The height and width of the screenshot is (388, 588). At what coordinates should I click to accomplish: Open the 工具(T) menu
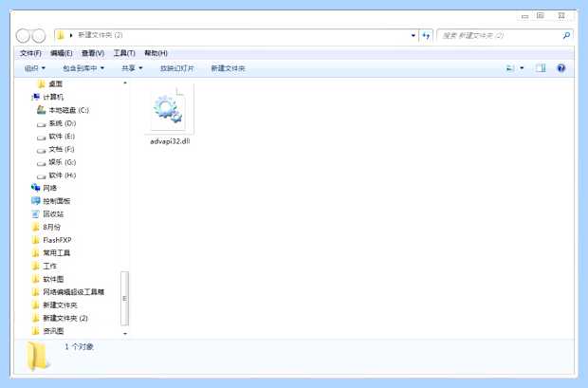(124, 53)
